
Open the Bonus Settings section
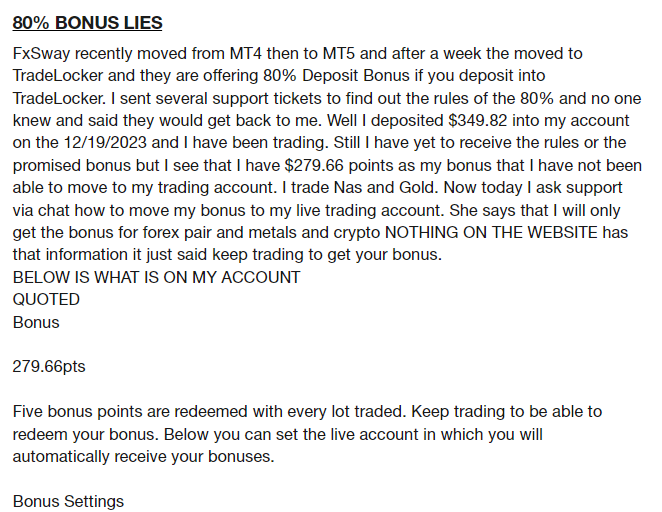(x=69, y=500)
